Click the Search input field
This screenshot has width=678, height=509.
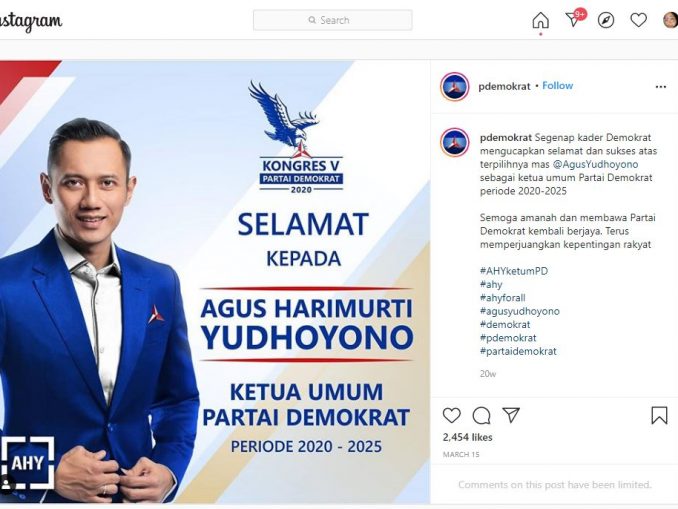[333, 20]
